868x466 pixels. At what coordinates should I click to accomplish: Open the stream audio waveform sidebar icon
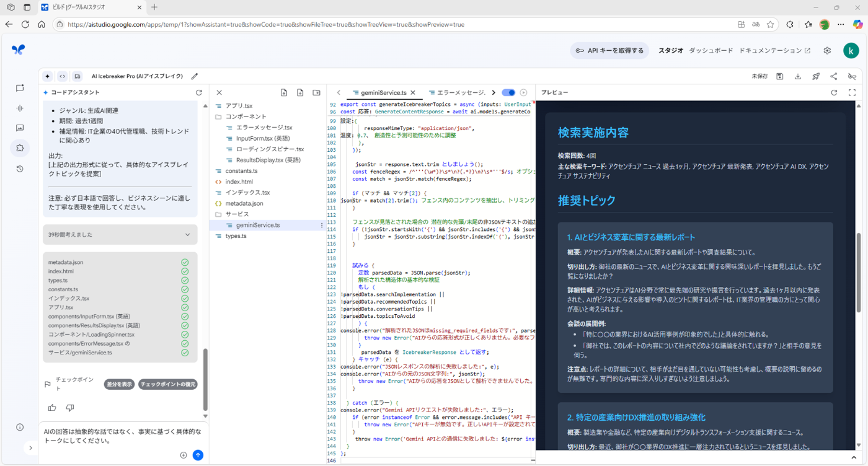[20, 108]
